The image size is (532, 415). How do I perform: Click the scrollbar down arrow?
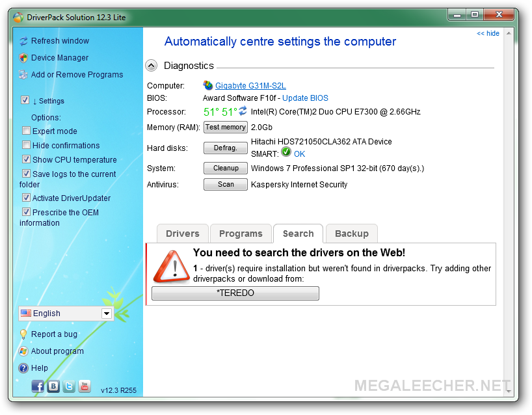click(509, 391)
